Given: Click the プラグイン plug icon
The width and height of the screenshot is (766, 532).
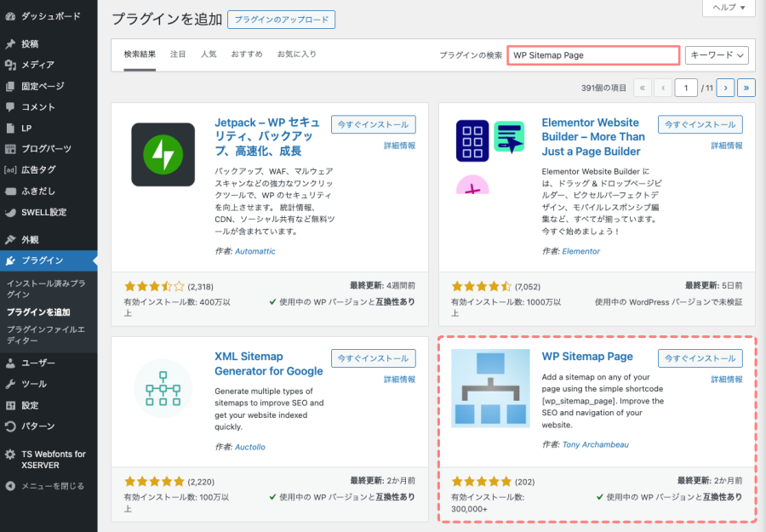Looking at the screenshot, I should [10, 260].
